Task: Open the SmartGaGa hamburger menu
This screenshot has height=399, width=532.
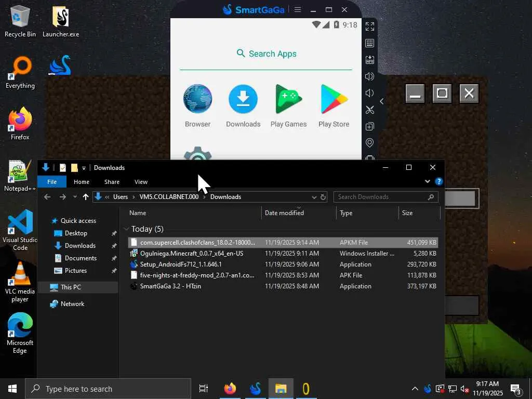Action: tap(298, 9)
